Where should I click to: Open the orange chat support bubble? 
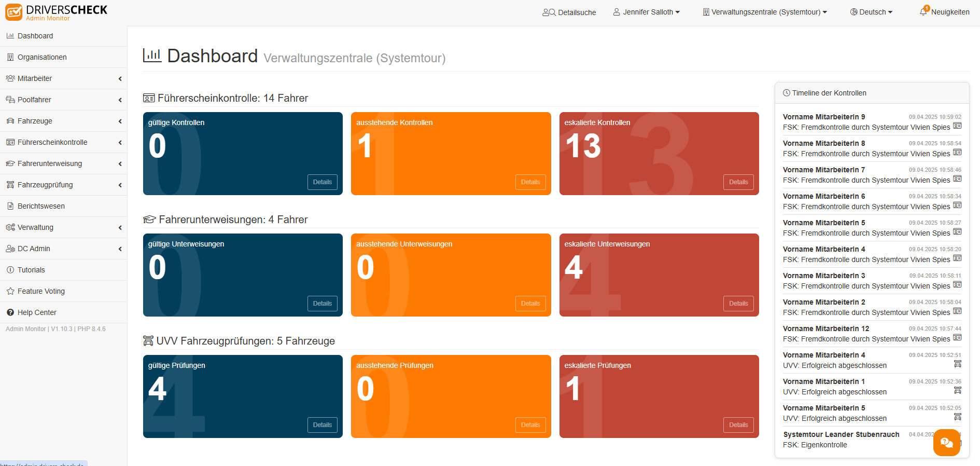pyautogui.click(x=947, y=443)
